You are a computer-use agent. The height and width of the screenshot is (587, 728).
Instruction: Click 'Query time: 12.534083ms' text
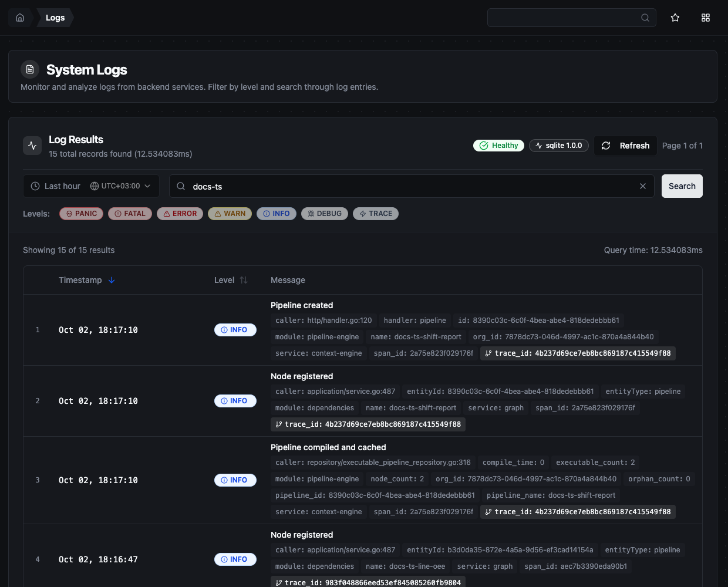click(653, 250)
